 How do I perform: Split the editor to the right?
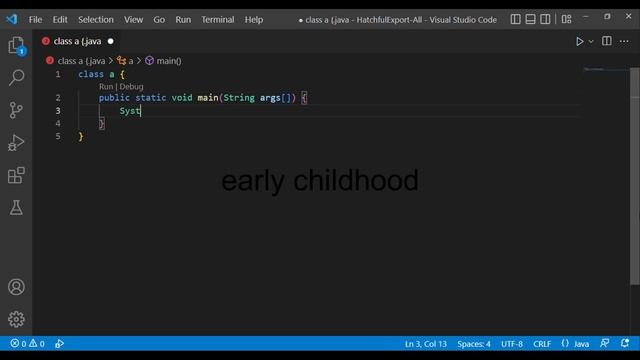click(607, 41)
